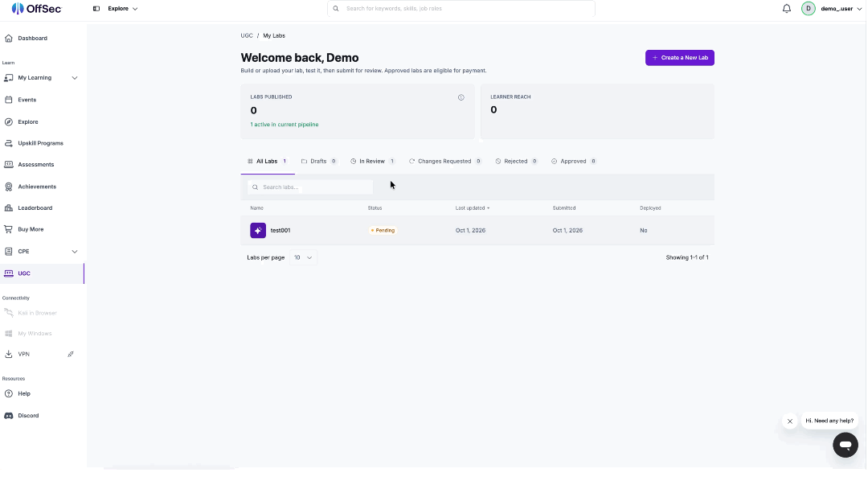Change Labs per page dropdown

click(x=303, y=257)
